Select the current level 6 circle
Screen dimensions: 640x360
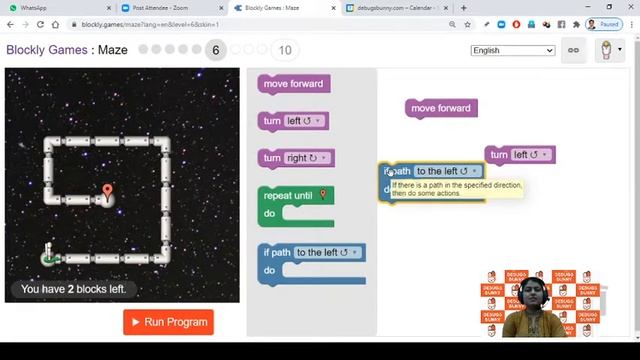[216, 50]
